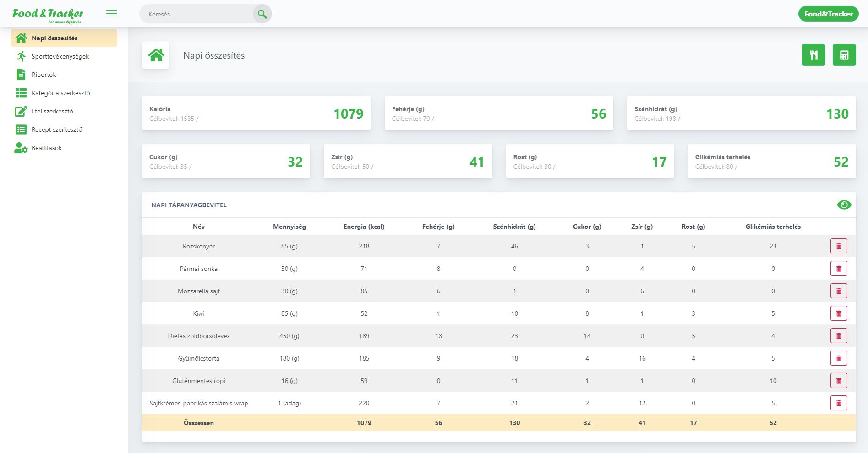
Task: Click the Glikémiás terhelés summary card
Action: [x=772, y=161]
